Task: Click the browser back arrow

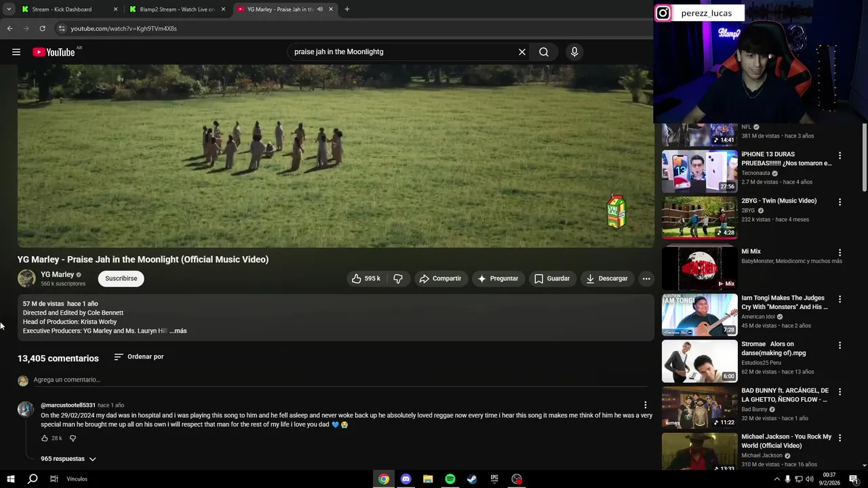Action: click(x=9, y=28)
